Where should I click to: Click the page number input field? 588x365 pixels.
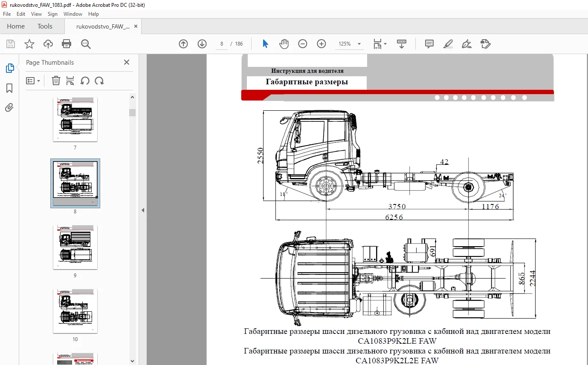[222, 44]
